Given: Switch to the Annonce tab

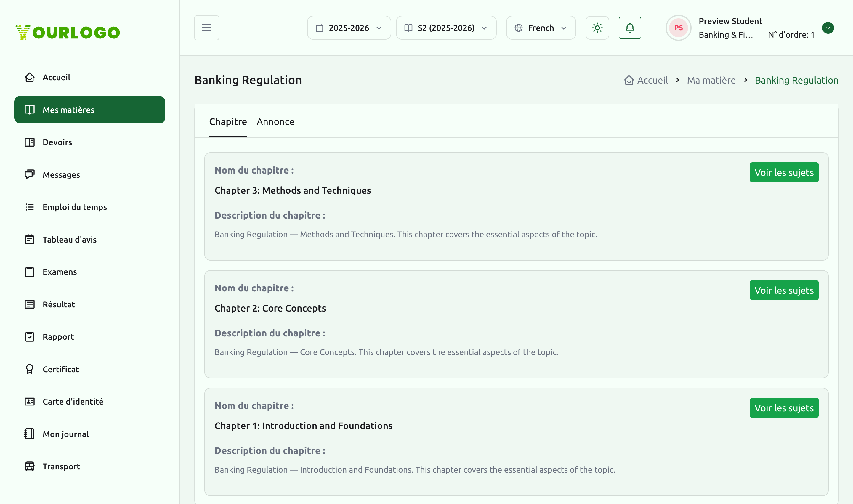Looking at the screenshot, I should (x=275, y=122).
